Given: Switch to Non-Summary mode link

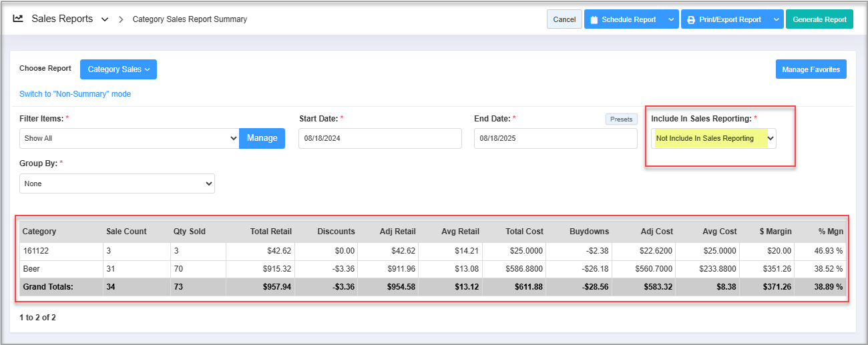Looking at the screenshot, I should point(75,94).
